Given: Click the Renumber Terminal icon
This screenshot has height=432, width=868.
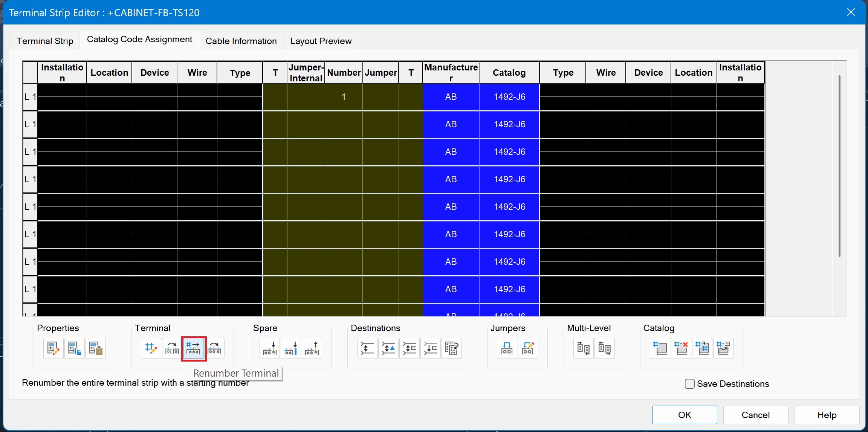Looking at the screenshot, I should click(x=193, y=348).
